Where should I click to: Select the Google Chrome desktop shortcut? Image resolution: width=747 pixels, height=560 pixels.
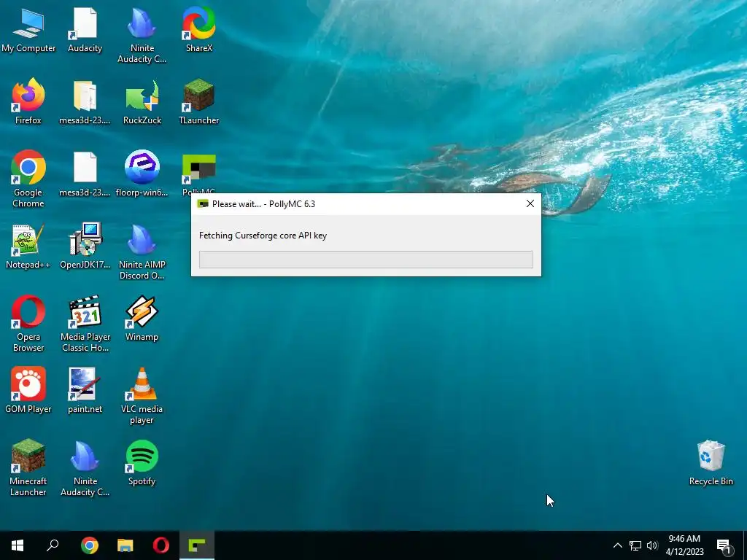click(28, 179)
